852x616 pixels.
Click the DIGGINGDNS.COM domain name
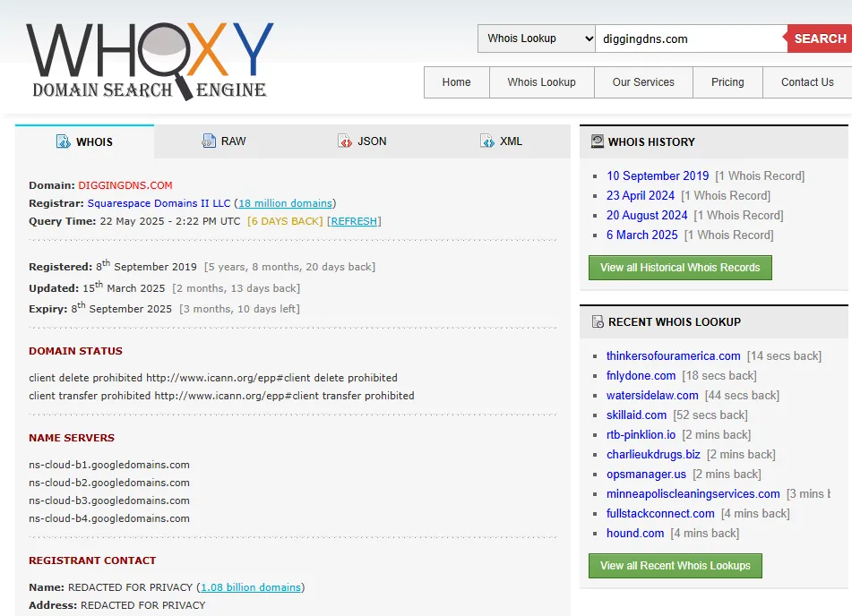pyautogui.click(x=125, y=185)
